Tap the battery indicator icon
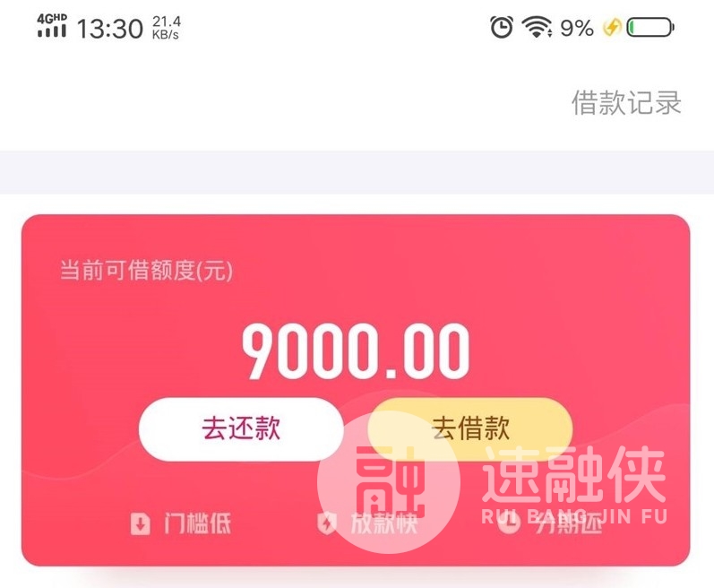This screenshot has width=714, height=588. point(650,27)
